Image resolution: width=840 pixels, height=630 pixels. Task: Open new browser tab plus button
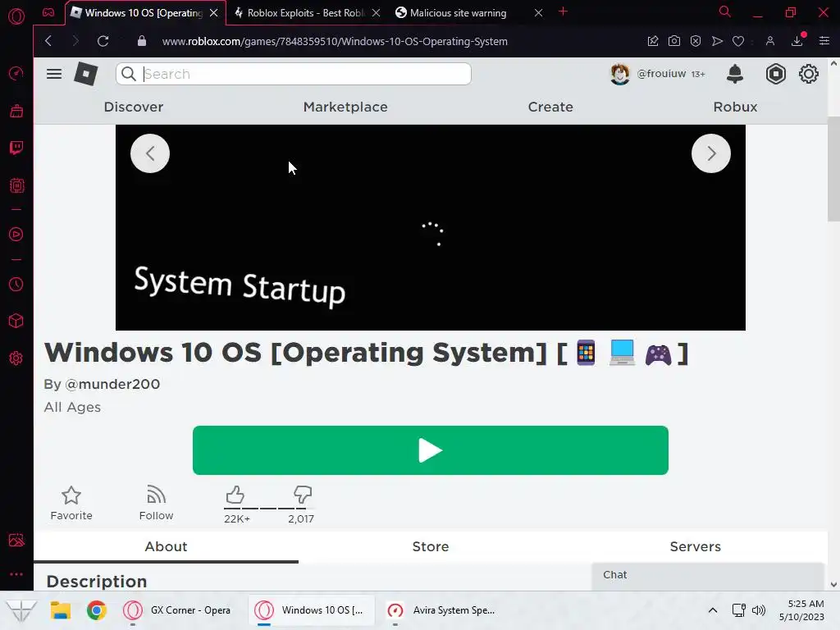(x=563, y=11)
